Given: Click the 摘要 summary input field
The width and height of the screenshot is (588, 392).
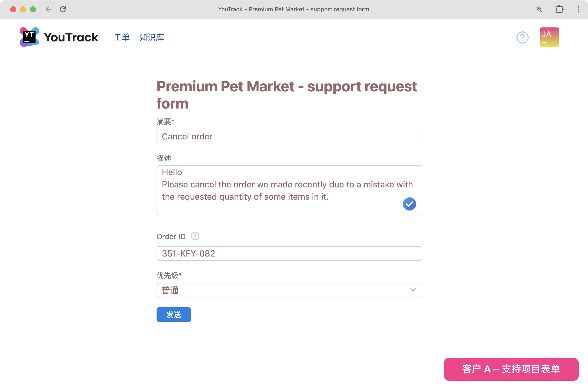Looking at the screenshot, I should 289,136.
